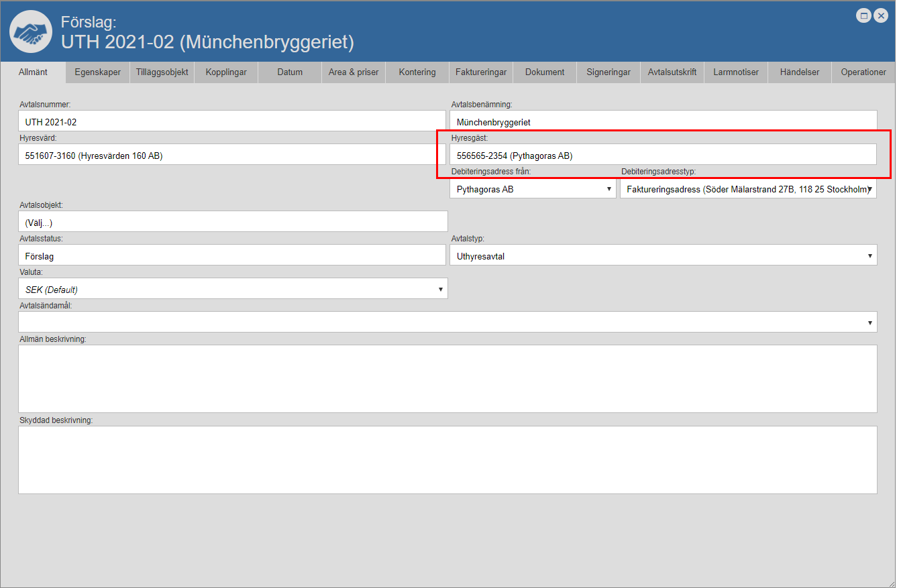The height and width of the screenshot is (588, 897).
Task: Switch to the Tilläggsobjekt tab
Action: (162, 72)
